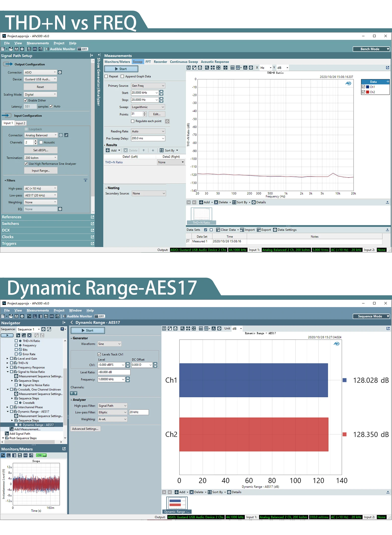The height and width of the screenshot is (535, 392).
Task: Enable the Repeat checkbox in Sweep
Action: coord(106,76)
